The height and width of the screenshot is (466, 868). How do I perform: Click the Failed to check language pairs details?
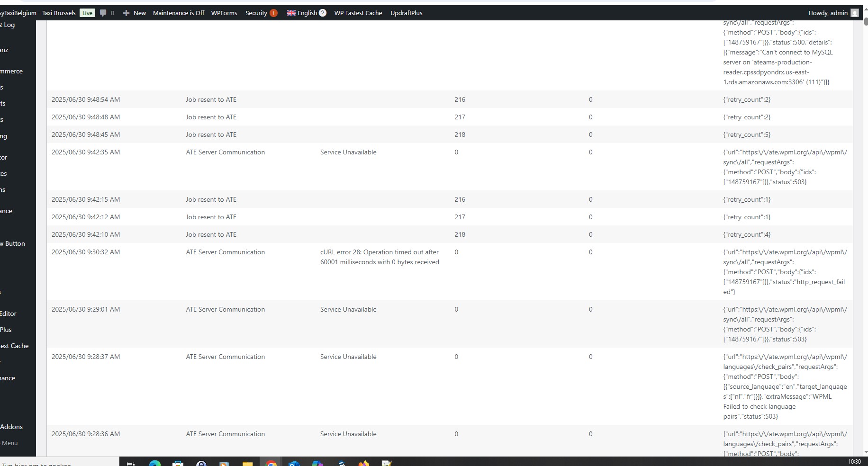[785, 386]
